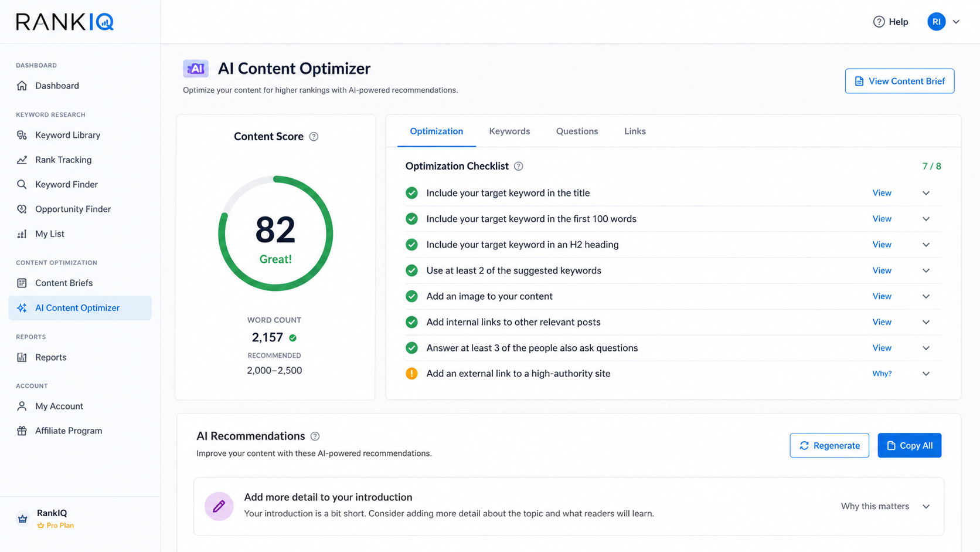Click the Content Briefs icon
This screenshot has height=552, width=980.
pyautogui.click(x=22, y=283)
